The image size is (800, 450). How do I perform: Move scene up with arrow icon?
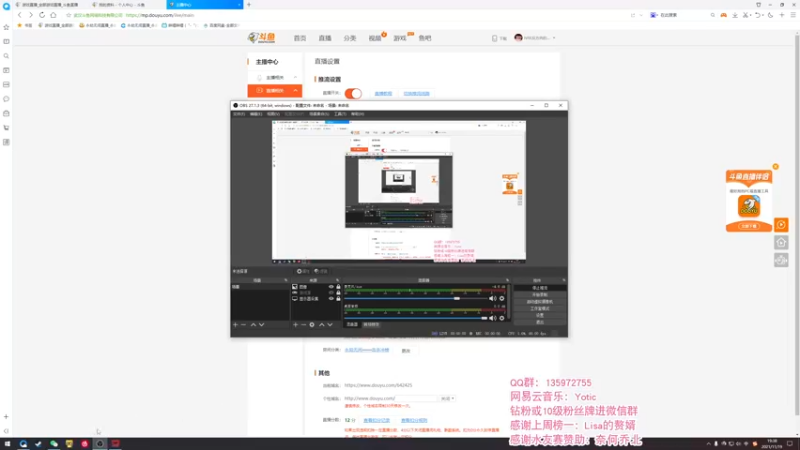253,324
